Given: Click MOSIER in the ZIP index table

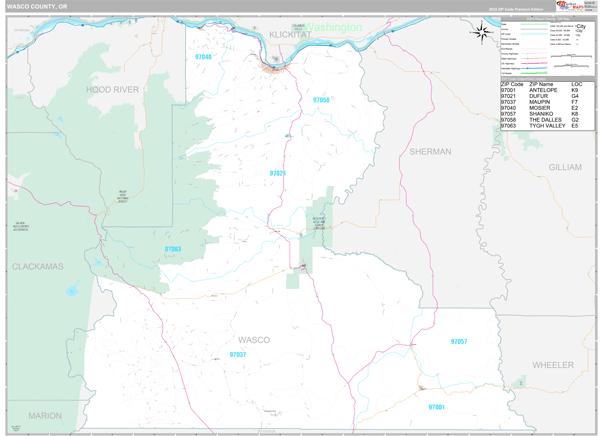Looking at the screenshot, I should click(540, 108).
